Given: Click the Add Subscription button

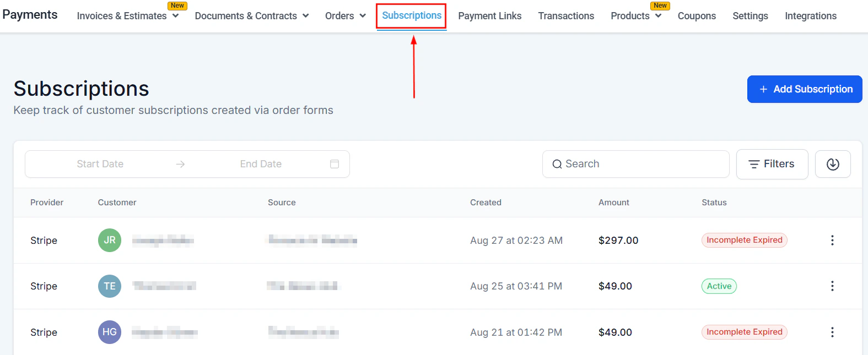Looking at the screenshot, I should pos(804,89).
